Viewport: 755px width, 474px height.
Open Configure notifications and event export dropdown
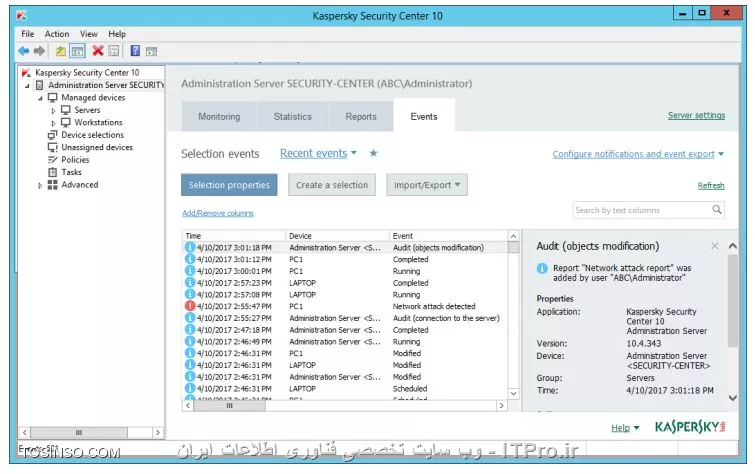point(638,154)
